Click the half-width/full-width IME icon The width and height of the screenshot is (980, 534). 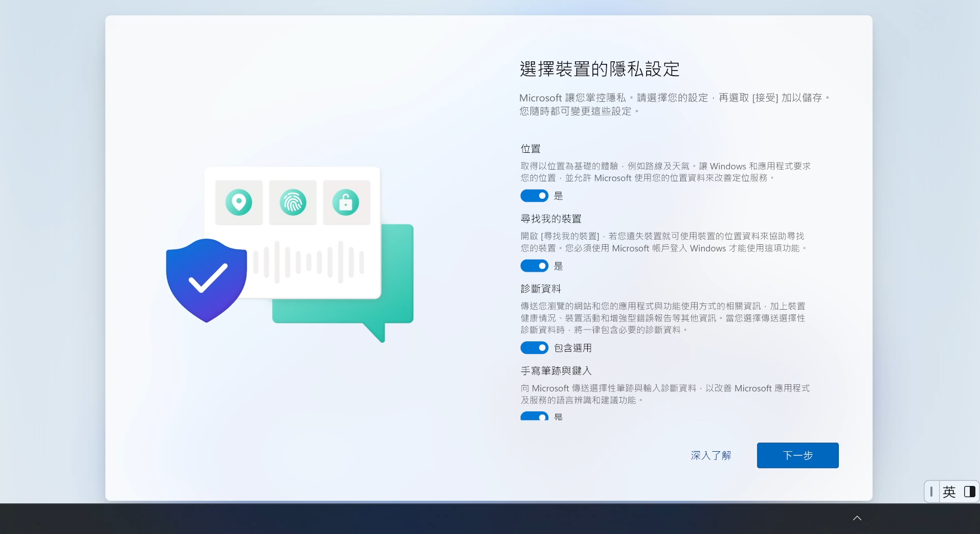[x=969, y=492]
